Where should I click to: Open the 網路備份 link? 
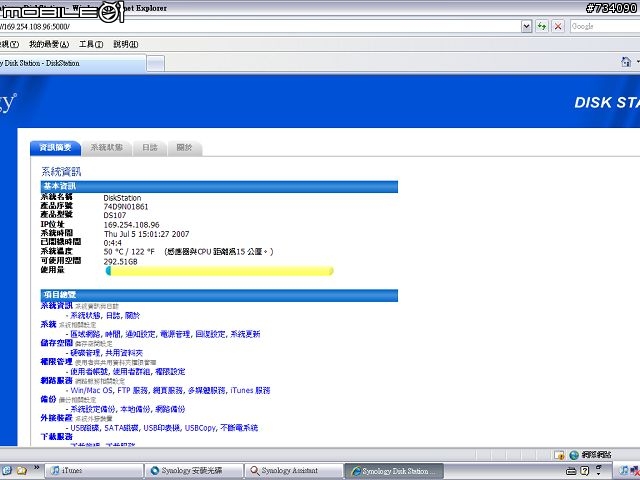170,409
